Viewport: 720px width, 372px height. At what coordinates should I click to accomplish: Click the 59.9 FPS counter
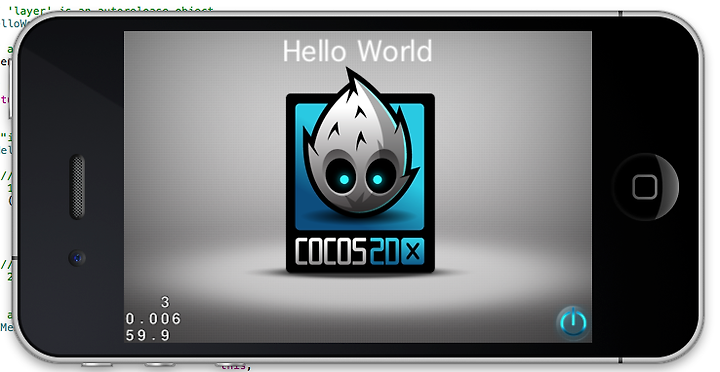pyautogui.click(x=148, y=335)
